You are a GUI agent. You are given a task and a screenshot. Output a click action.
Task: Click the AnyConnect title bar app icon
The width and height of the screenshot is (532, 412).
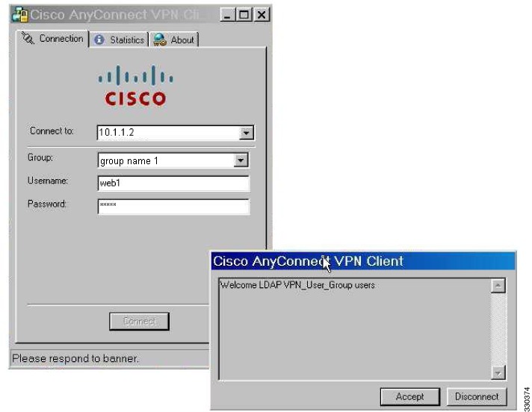(x=20, y=15)
